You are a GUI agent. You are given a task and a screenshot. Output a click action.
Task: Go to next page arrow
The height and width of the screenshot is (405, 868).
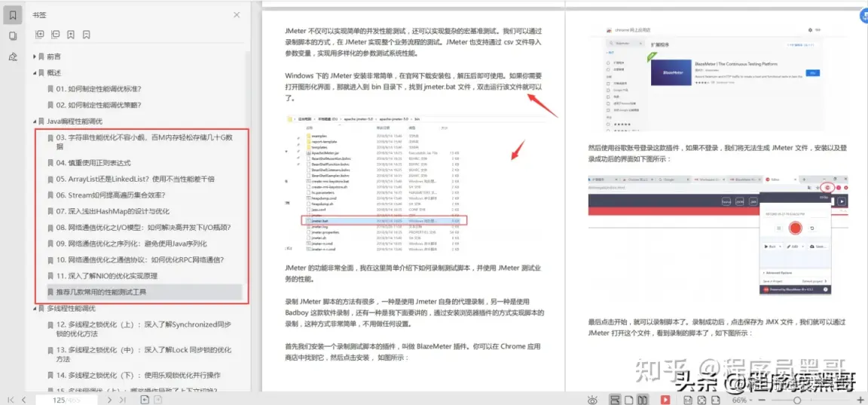tap(109, 400)
